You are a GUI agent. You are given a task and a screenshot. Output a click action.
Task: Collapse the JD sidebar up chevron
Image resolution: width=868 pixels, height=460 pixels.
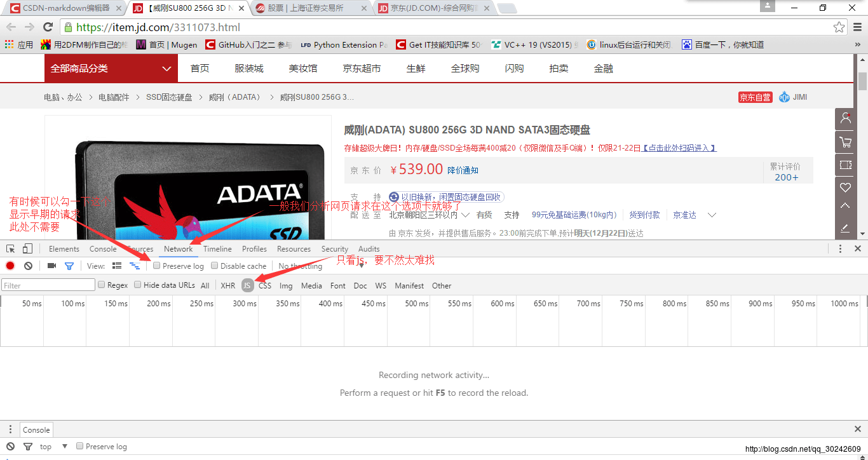(x=845, y=206)
